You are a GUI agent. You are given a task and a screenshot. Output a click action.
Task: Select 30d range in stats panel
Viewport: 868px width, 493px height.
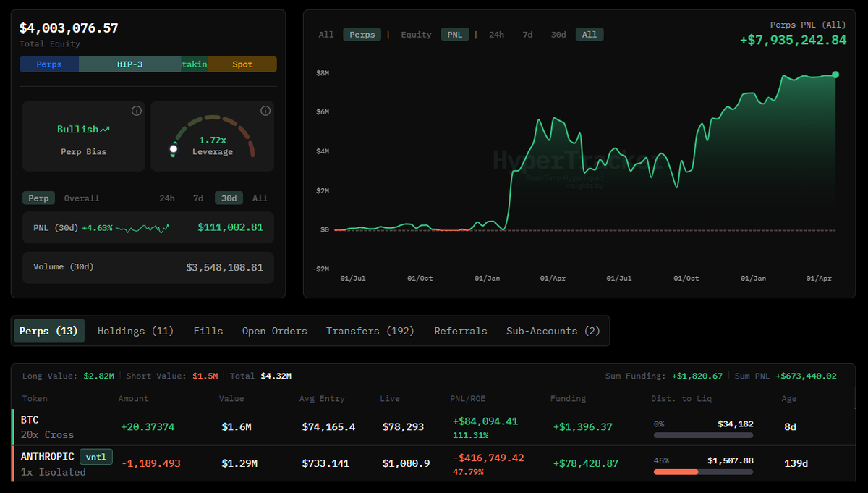point(229,198)
